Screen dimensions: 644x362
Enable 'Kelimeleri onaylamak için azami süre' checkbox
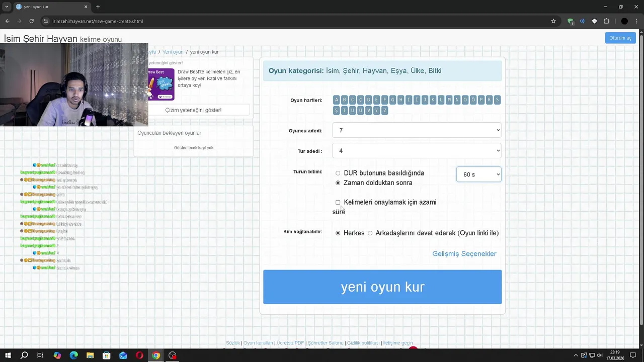(338, 203)
